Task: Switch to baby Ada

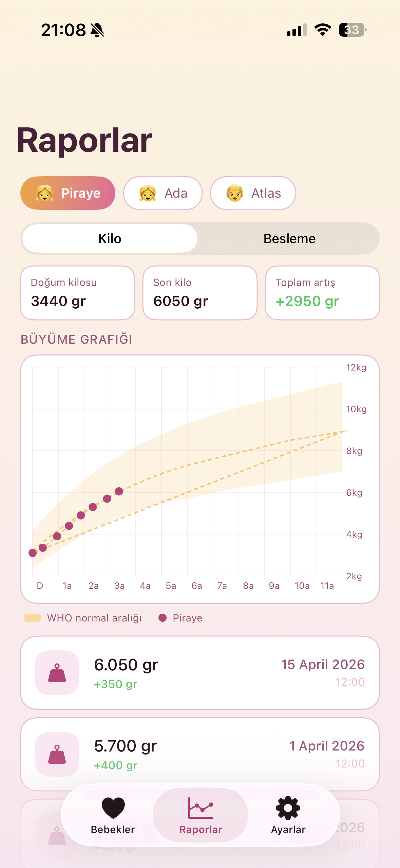Action: point(163,193)
